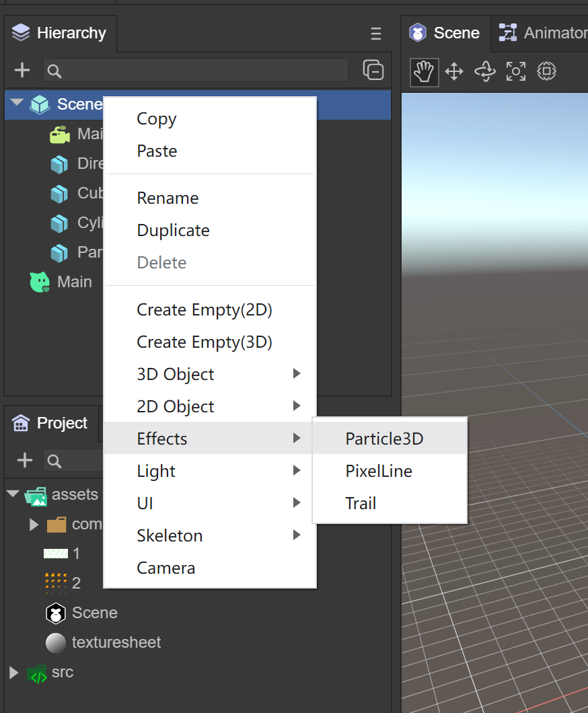Click Create Empty(3D) in context menu
The width and height of the screenshot is (588, 713).
(204, 342)
